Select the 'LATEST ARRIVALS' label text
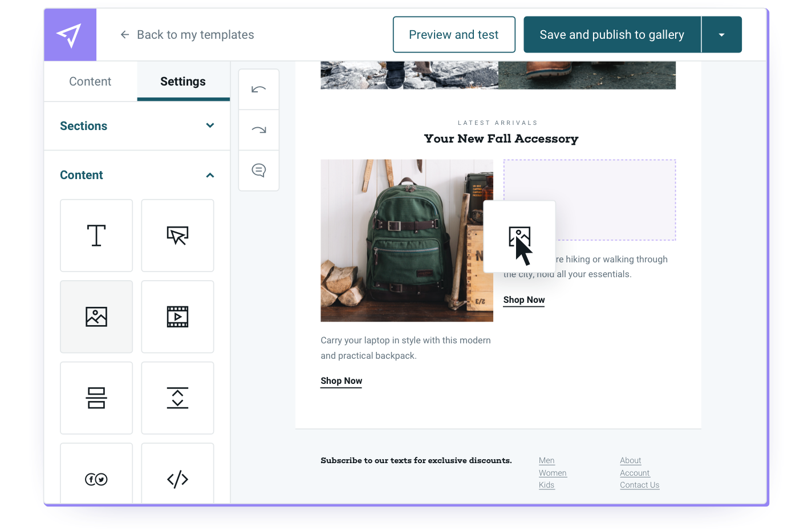Viewport: 812px width, 531px height. 498,123
